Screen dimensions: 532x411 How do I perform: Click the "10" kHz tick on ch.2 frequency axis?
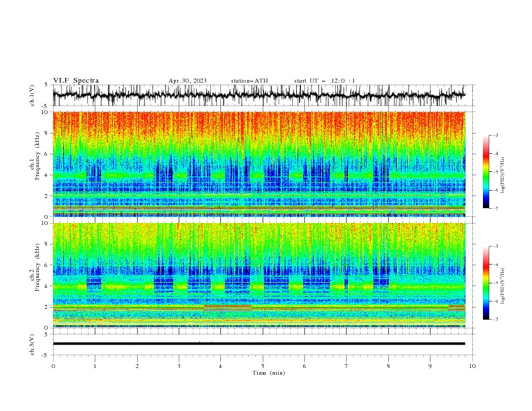coord(45,223)
